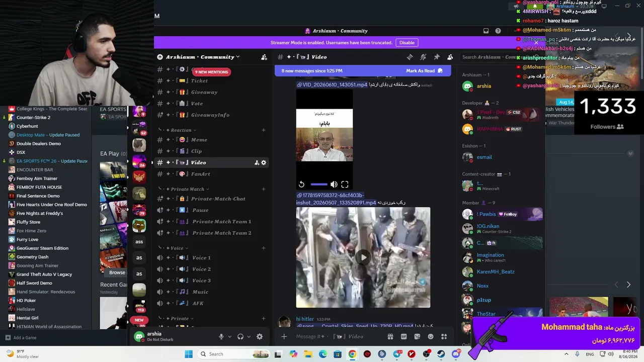Select Counter-Strike 2 in Steam library list
Viewport: 644px width, 362px height.
point(33,118)
